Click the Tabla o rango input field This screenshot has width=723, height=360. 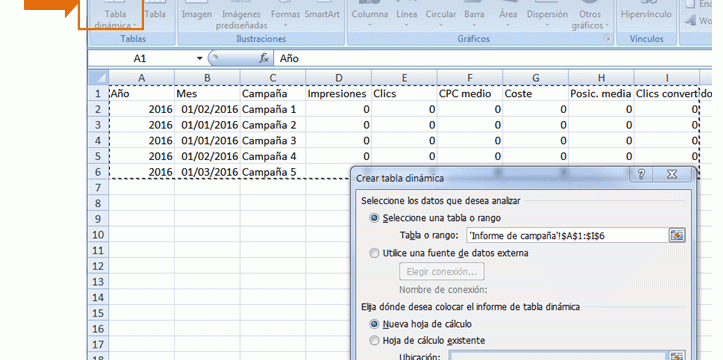click(567, 236)
